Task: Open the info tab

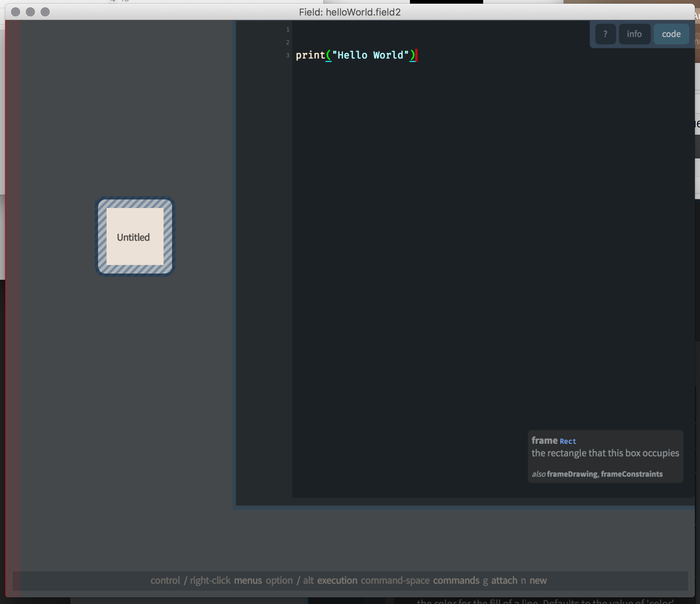Action: 634,34
